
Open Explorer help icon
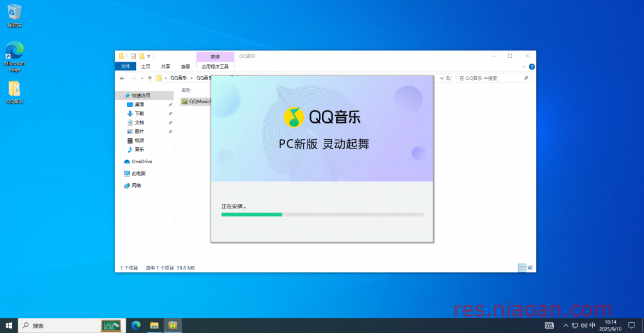click(x=531, y=67)
